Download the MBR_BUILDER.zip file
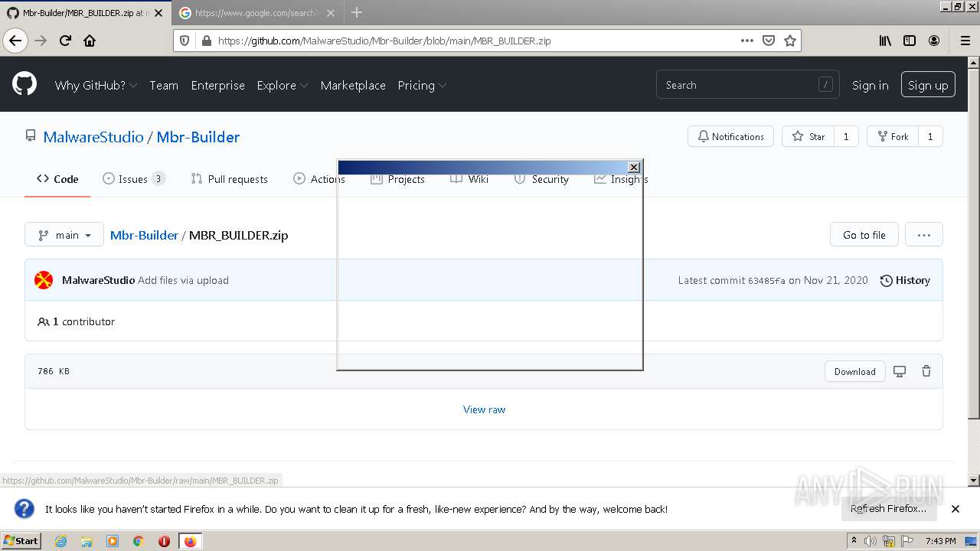980x551 pixels. (x=854, y=371)
